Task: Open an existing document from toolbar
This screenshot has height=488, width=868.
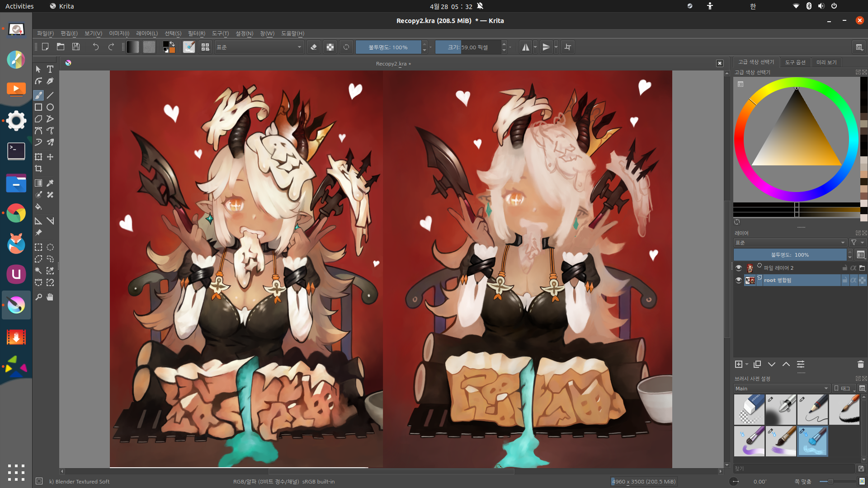Action: pyautogui.click(x=61, y=47)
